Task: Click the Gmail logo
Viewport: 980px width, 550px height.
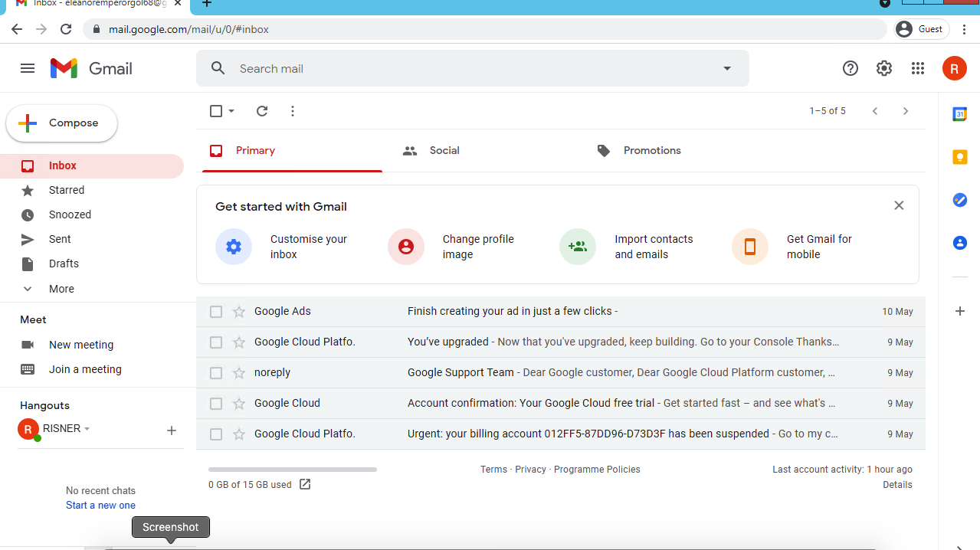Action: [x=91, y=68]
